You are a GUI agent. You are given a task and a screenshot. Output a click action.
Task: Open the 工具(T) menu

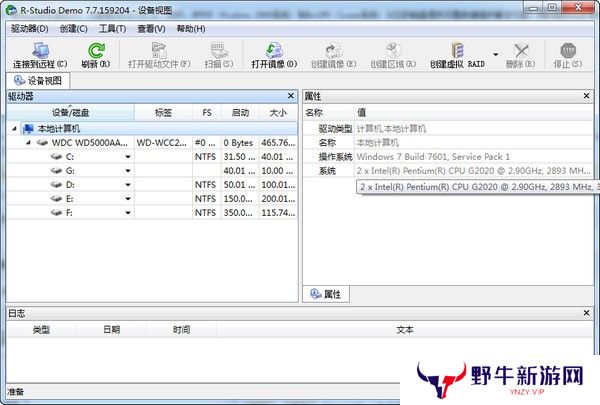click(x=112, y=29)
